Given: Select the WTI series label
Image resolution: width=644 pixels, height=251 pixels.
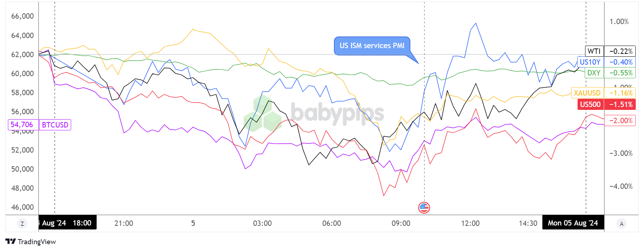Looking at the screenshot, I should (x=594, y=51).
